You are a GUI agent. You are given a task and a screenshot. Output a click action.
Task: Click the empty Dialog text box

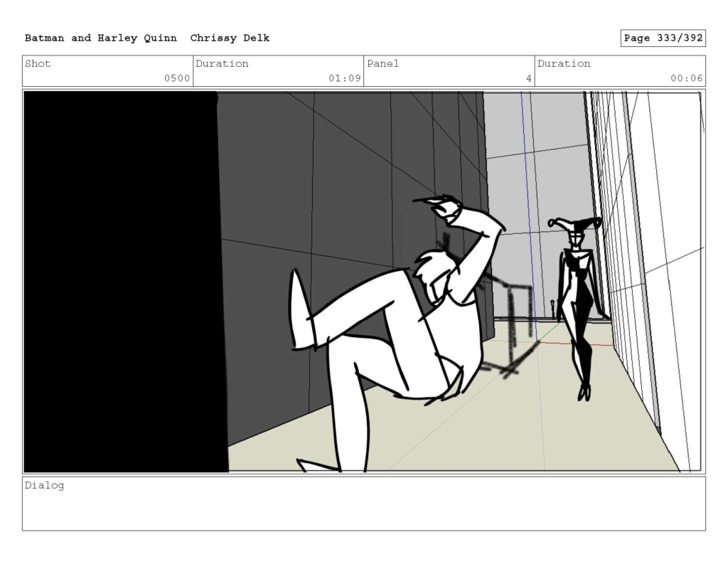tap(364, 504)
